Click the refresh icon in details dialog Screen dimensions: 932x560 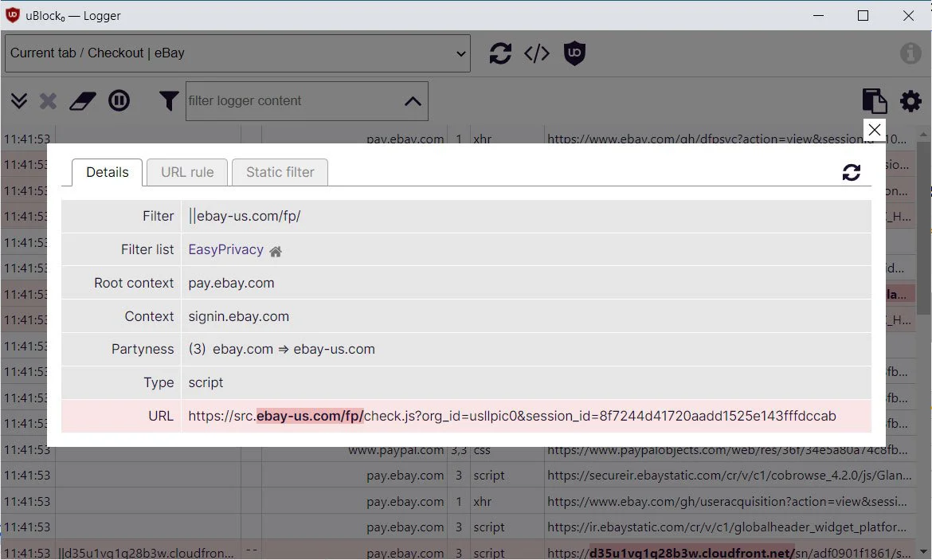click(852, 172)
